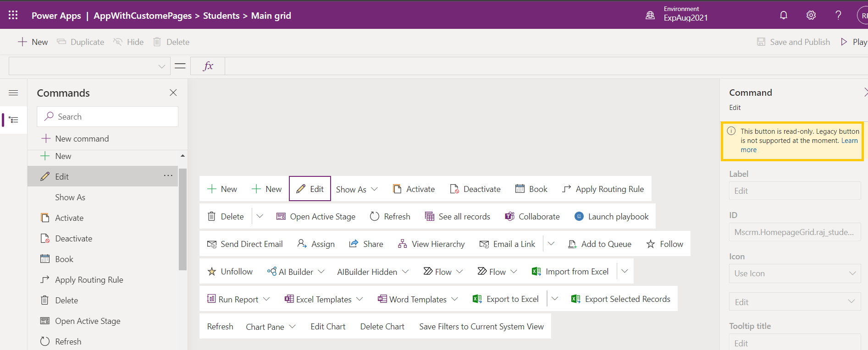Viewport: 868px width, 350px height.
Task: Click the commands list scrollbar
Action: pyautogui.click(x=182, y=220)
